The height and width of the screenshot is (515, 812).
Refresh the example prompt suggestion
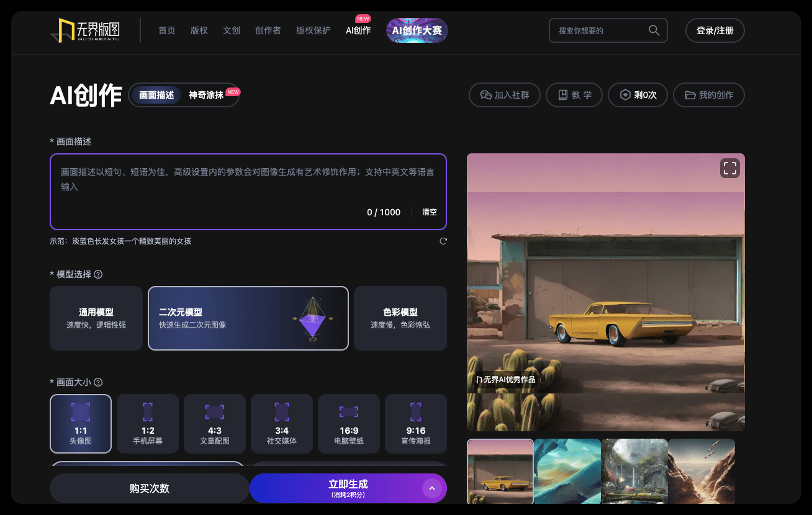[x=443, y=241]
